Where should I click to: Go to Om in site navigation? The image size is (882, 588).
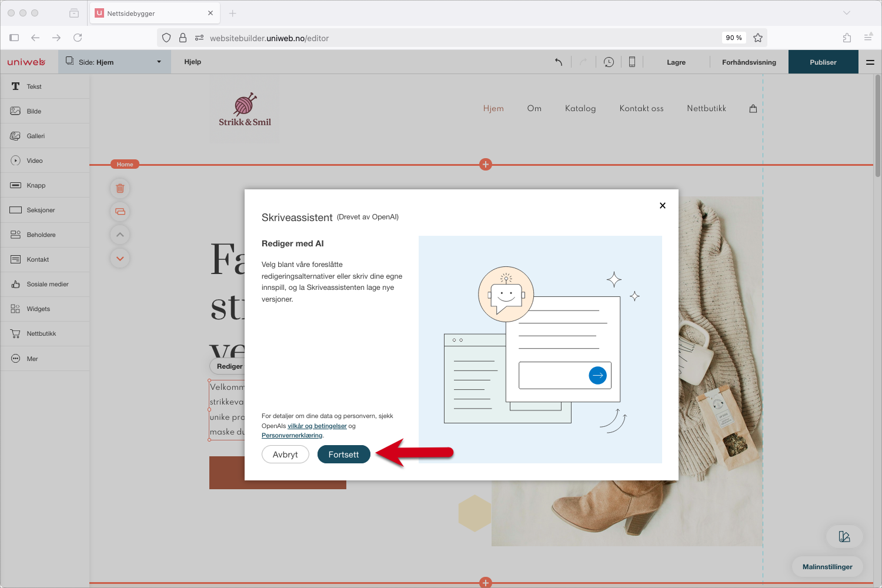click(x=534, y=108)
